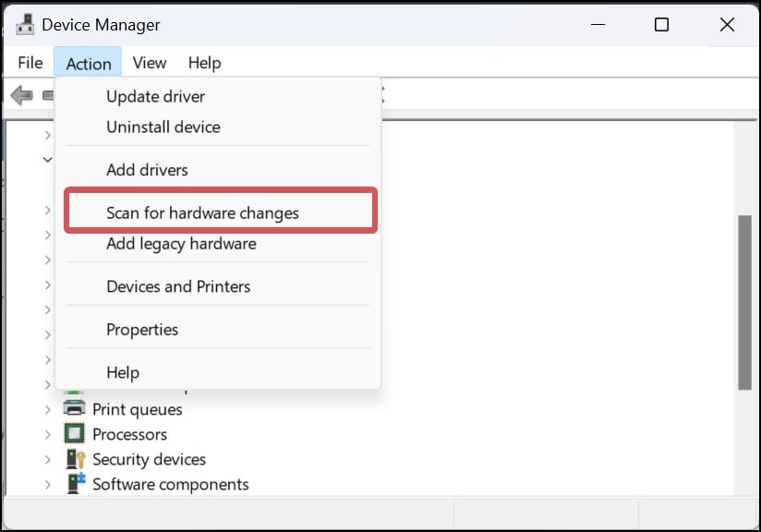Select the Print queues printer icon
Screen dimensions: 761x532
pos(74,408)
